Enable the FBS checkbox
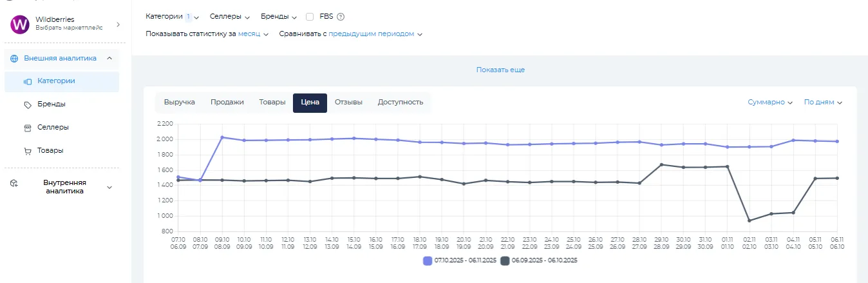 [x=310, y=16]
